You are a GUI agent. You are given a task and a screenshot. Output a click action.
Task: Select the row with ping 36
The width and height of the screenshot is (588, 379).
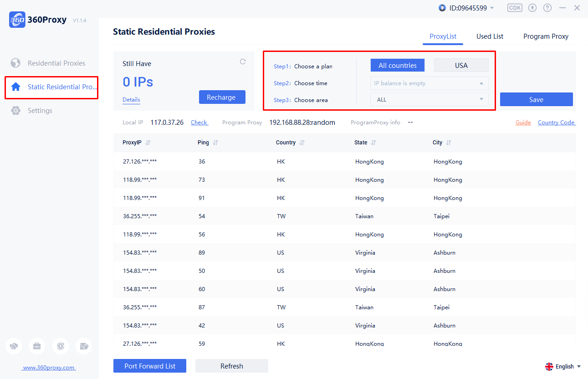344,162
